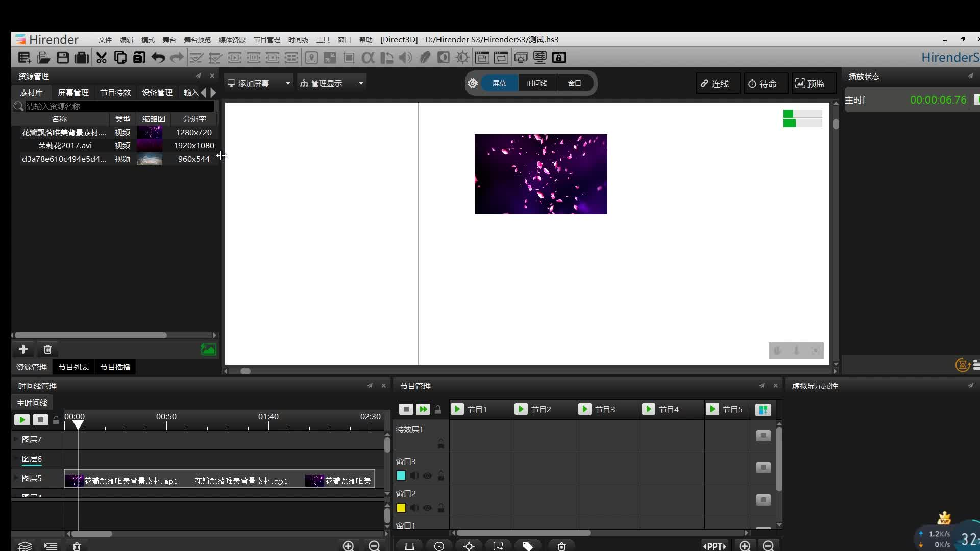Click zoom-in magnifier on timeline panel
The height and width of the screenshot is (551, 980).
pyautogui.click(x=348, y=546)
